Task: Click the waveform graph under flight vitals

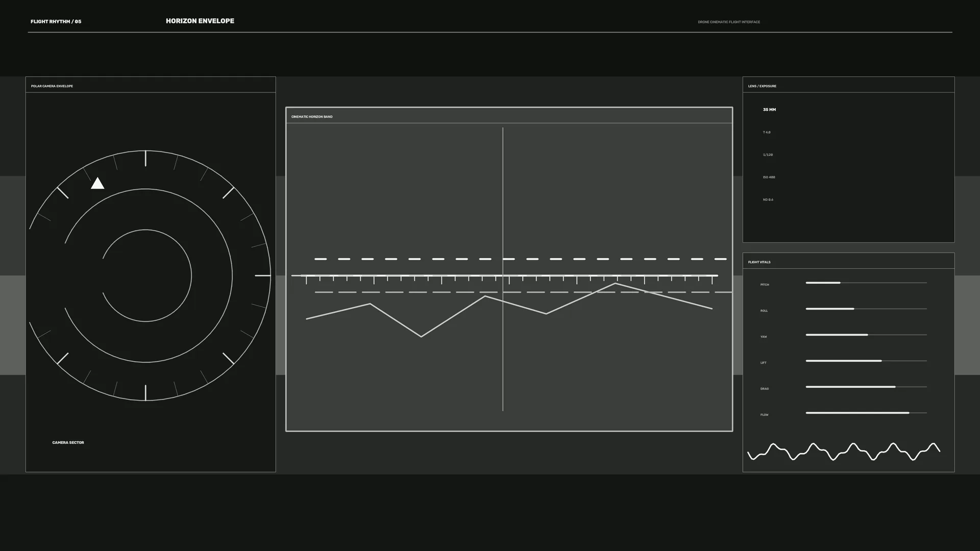Action: point(843,452)
